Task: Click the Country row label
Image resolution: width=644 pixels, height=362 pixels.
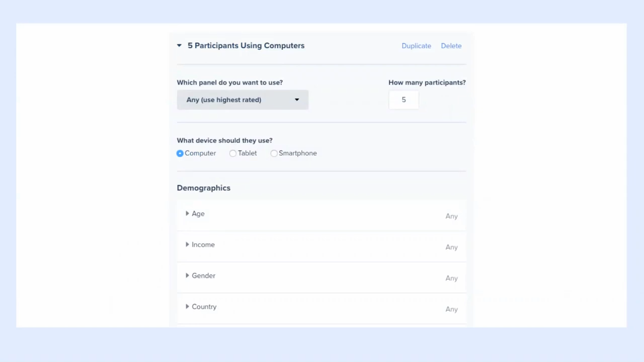Action: tap(204, 307)
